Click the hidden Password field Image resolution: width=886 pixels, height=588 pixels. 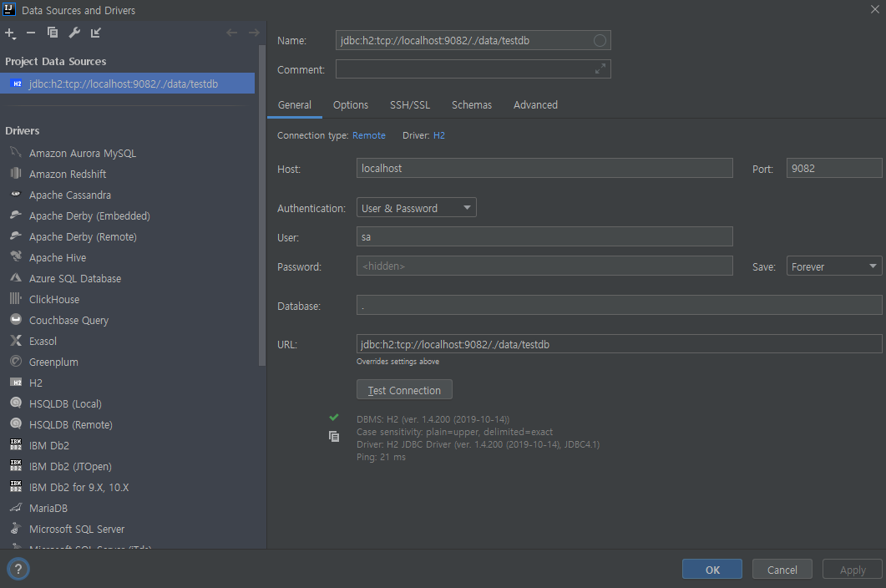tap(544, 266)
